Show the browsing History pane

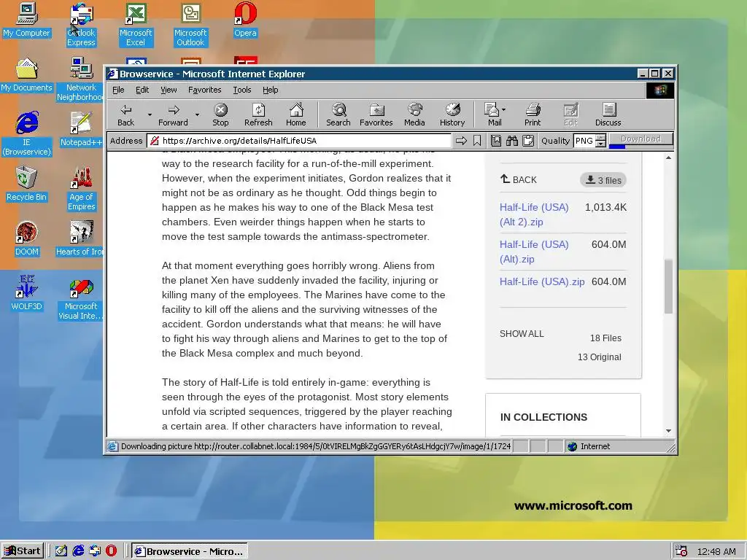click(452, 115)
